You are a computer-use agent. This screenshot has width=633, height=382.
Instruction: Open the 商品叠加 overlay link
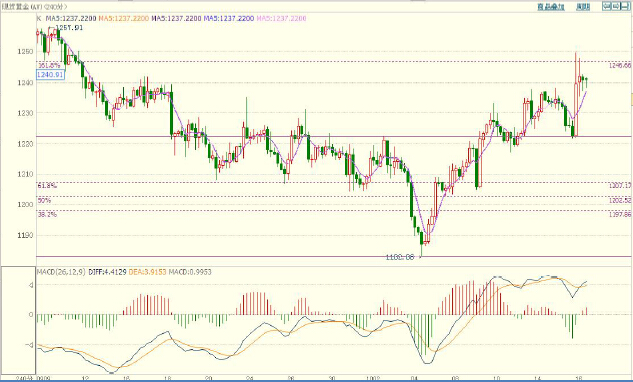pos(551,7)
